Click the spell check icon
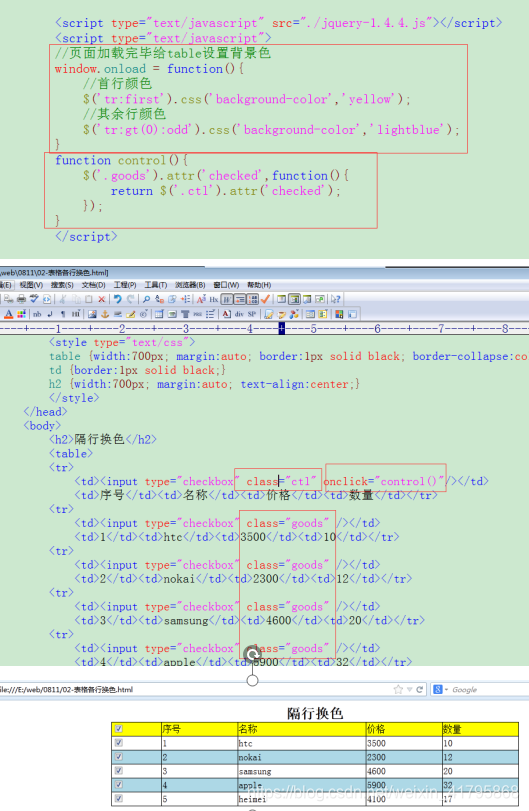The height and width of the screenshot is (811, 529). (x=34, y=299)
